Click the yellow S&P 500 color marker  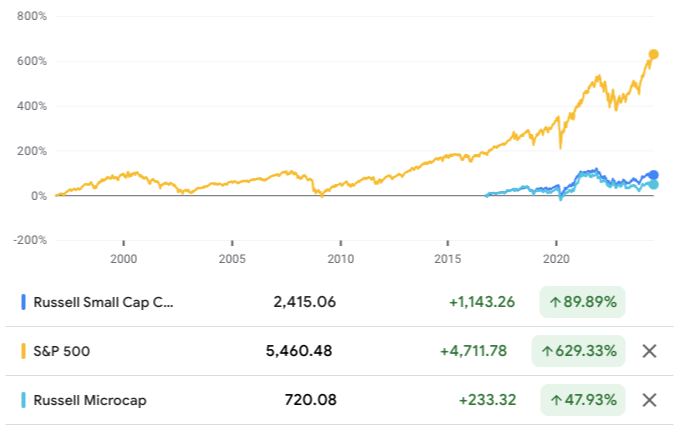click(23, 351)
